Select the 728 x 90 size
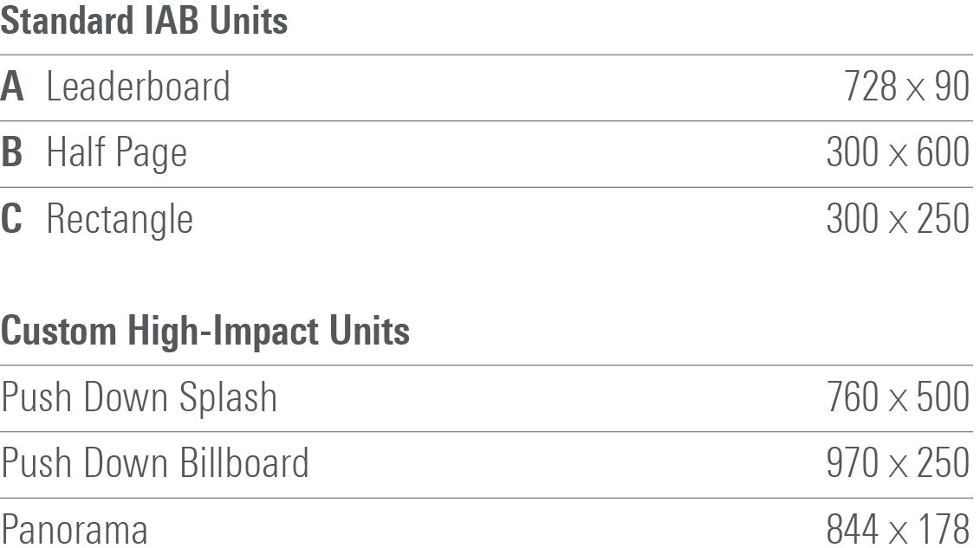The height and width of the screenshot is (548, 980). (906, 87)
